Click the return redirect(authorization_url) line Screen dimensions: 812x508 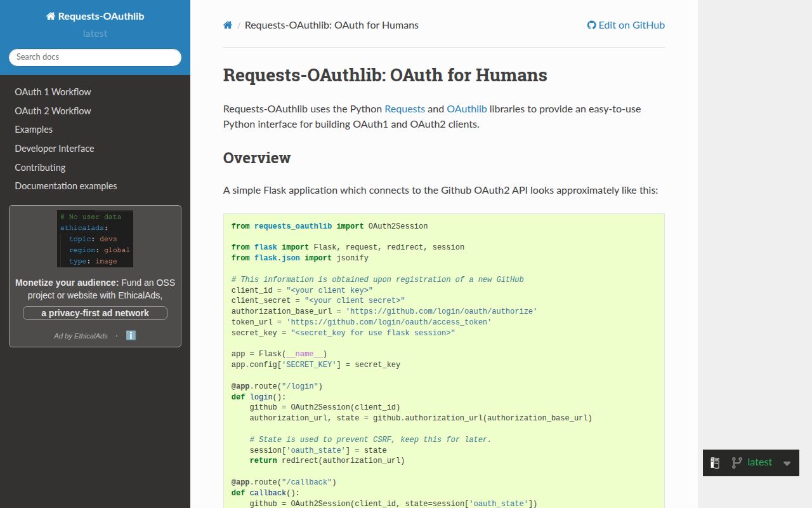tap(327, 461)
